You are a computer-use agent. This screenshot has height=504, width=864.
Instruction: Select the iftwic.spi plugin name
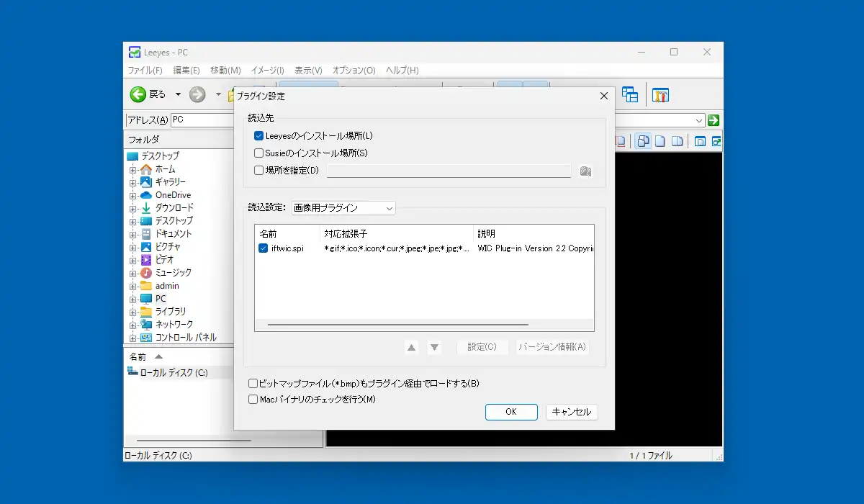click(287, 248)
